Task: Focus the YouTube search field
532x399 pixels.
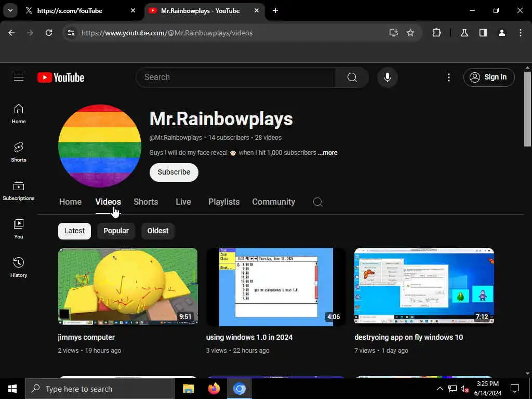Action: click(x=235, y=77)
